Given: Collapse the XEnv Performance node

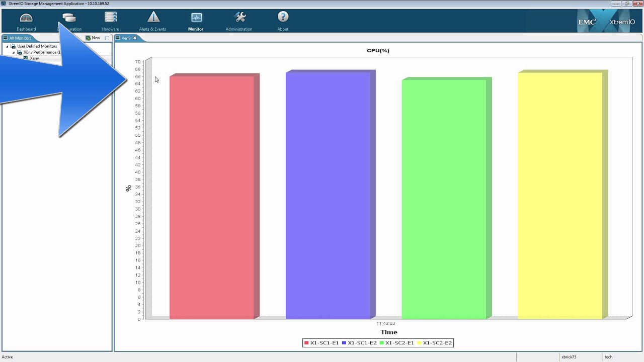Looking at the screenshot, I should [x=14, y=52].
